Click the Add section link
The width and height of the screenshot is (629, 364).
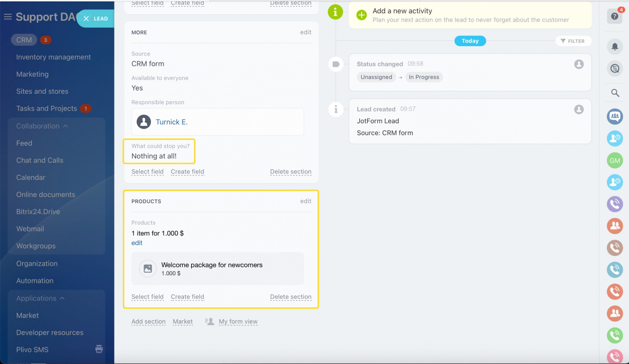(x=148, y=322)
